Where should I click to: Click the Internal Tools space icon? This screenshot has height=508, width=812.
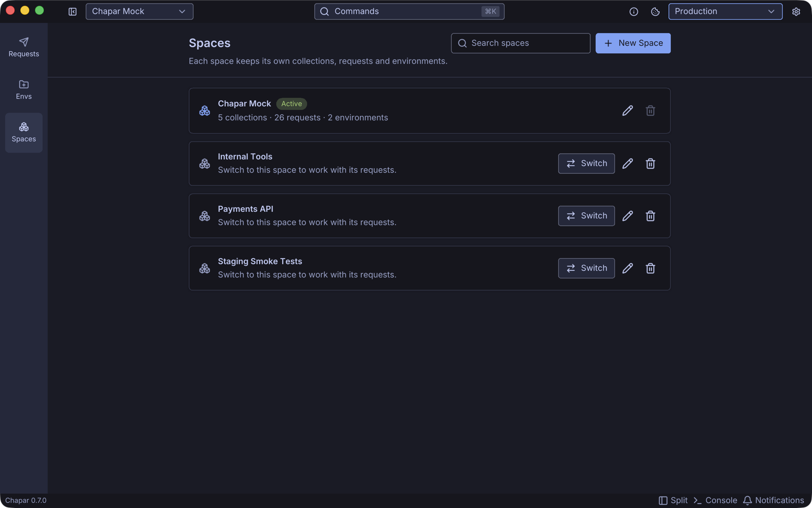click(x=205, y=164)
